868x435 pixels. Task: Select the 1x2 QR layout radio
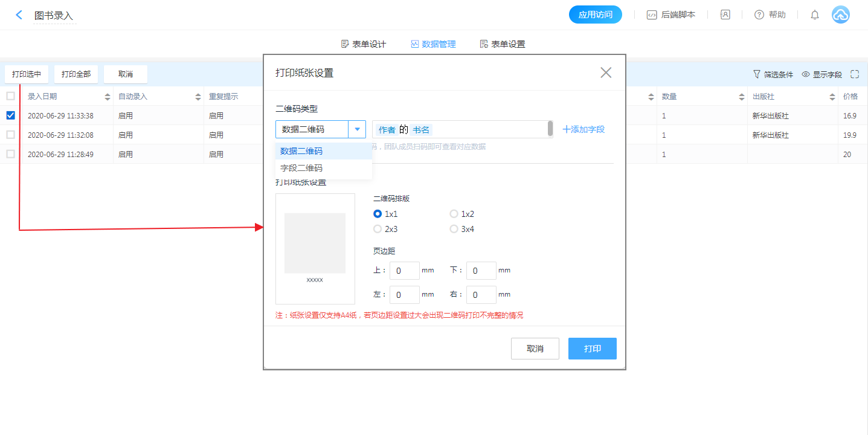click(454, 214)
